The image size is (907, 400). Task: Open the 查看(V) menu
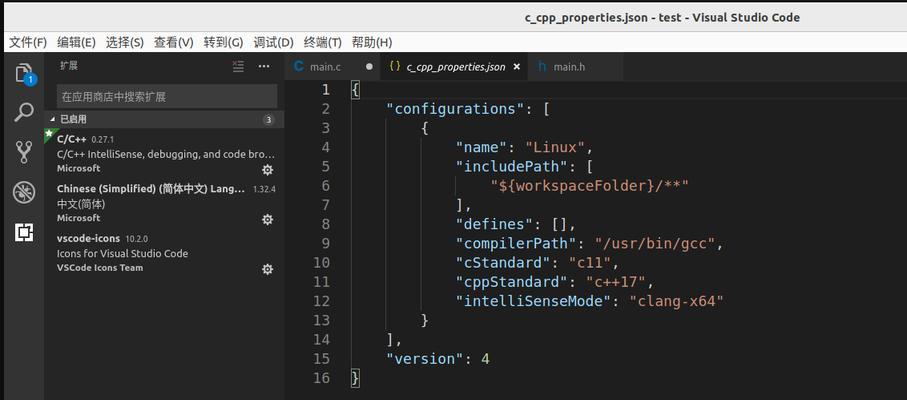coord(174,42)
